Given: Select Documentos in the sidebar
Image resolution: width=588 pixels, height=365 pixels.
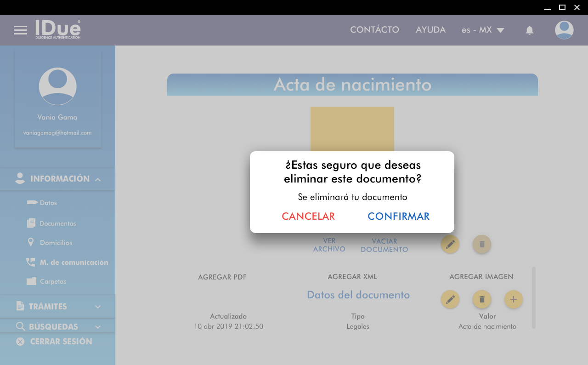Looking at the screenshot, I should pyautogui.click(x=57, y=223).
